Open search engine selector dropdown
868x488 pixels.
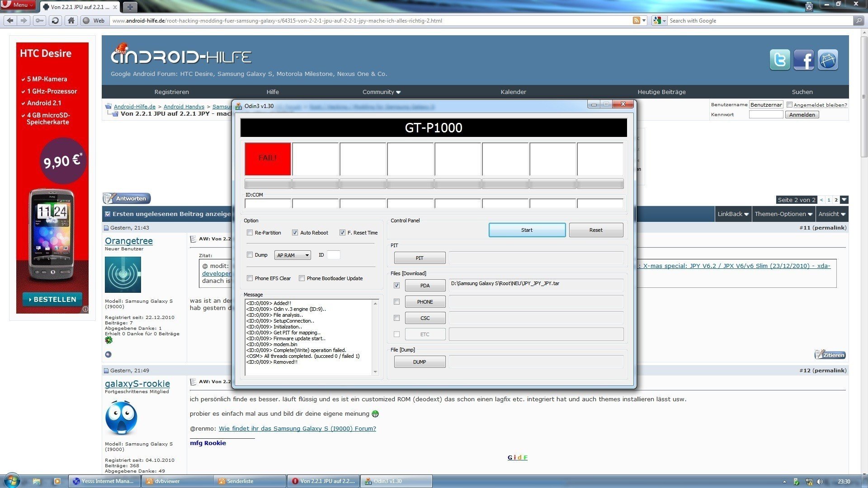coord(660,20)
